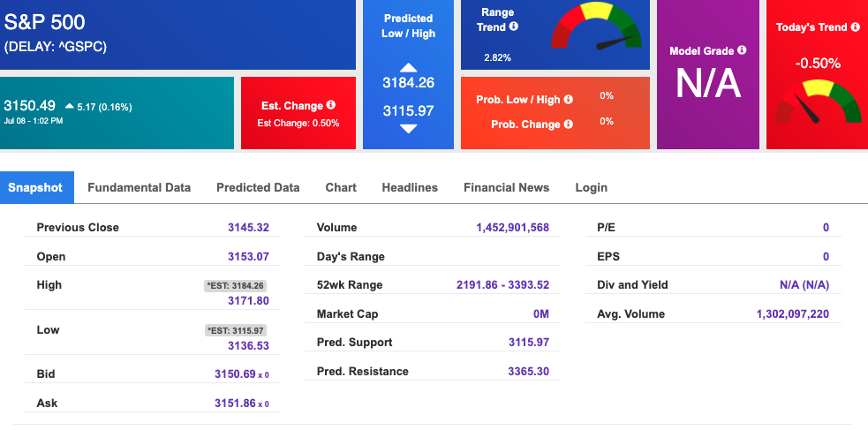Click info icon next to Prob. Low / High

[568, 99]
